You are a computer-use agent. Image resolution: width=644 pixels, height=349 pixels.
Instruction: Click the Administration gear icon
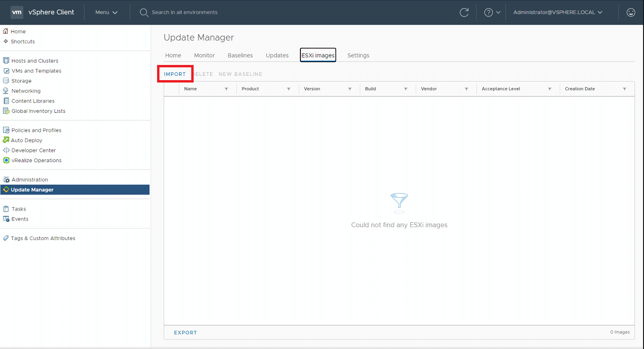click(6, 180)
